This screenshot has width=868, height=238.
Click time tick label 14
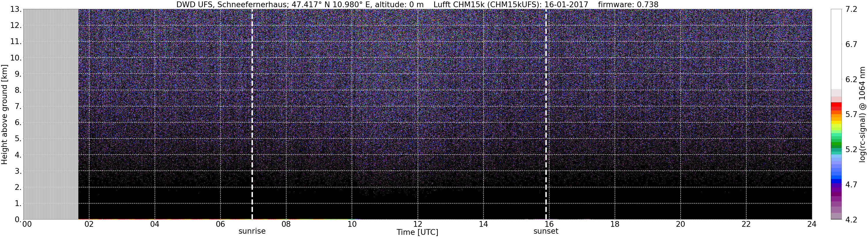[x=483, y=224]
